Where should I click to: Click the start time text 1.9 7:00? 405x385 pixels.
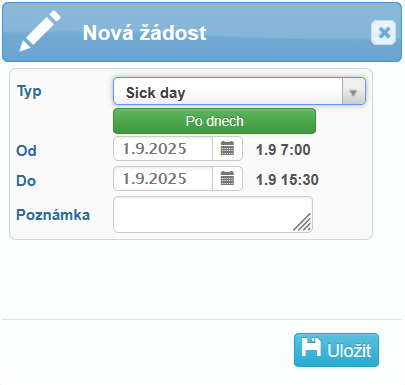(x=283, y=150)
